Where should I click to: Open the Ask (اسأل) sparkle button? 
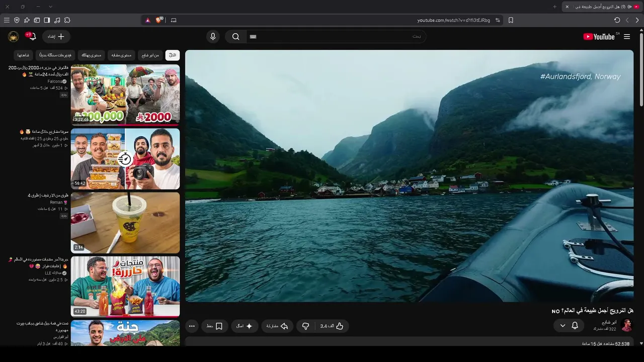coord(245,326)
